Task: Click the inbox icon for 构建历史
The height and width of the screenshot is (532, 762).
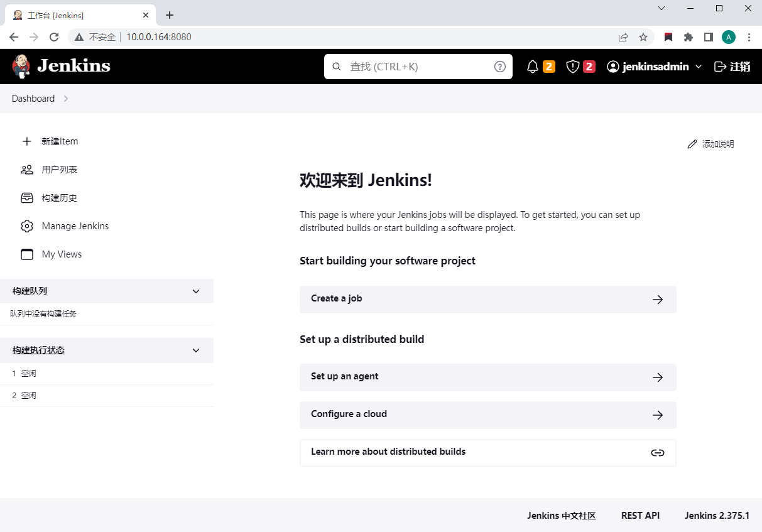Action: tap(26, 198)
